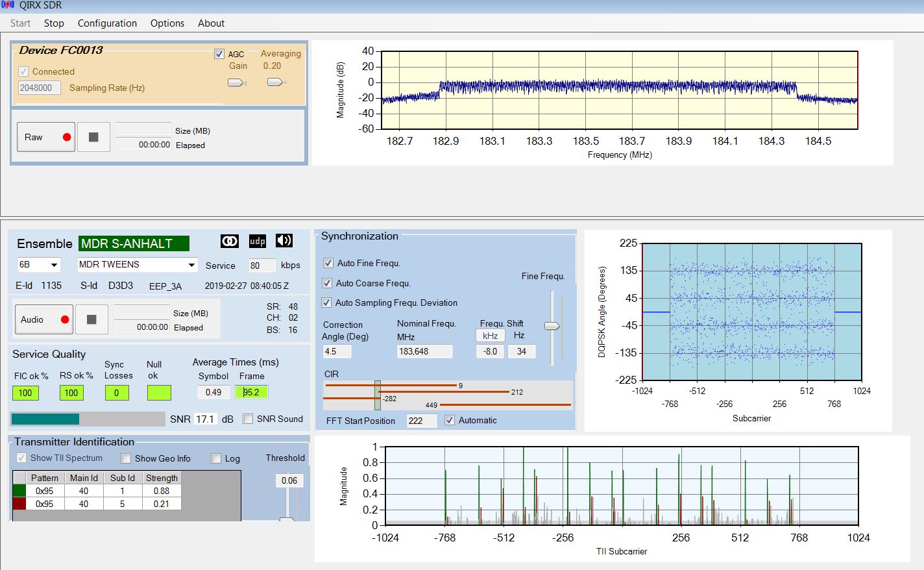The height and width of the screenshot is (570, 924).
Task: Click the FFT Start Position input field
Action: tap(422, 421)
